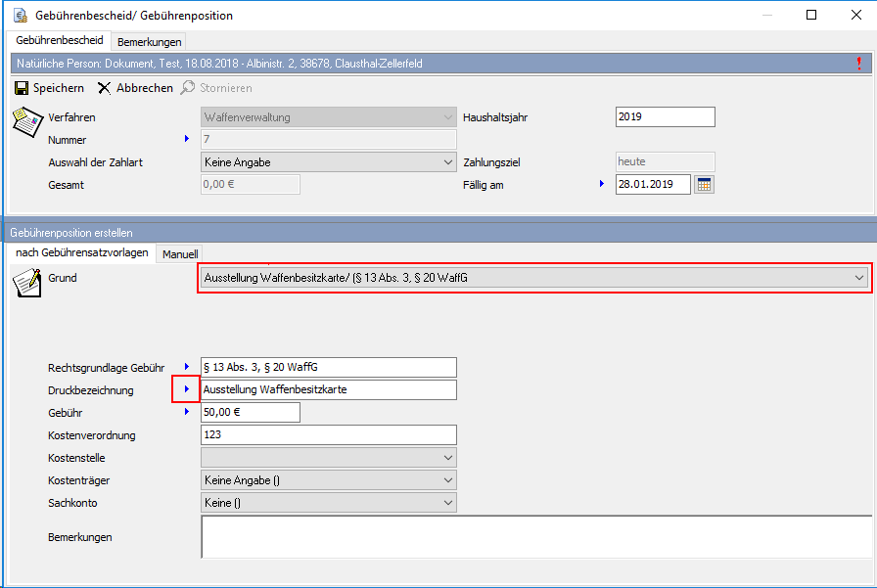The height and width of the screenshot is (588, 877).
Task: Click the Speichern disk icon
Action: 21,88
